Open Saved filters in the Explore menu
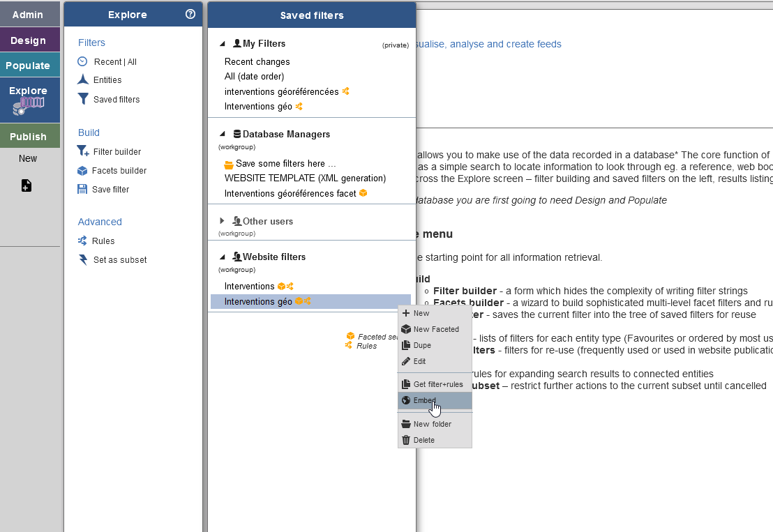 click(116, 100)
